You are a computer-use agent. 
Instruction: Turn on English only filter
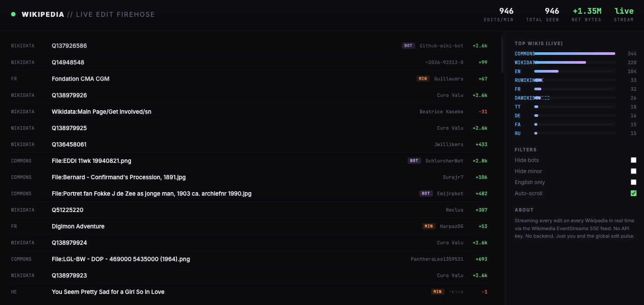[x=633, y=182]
